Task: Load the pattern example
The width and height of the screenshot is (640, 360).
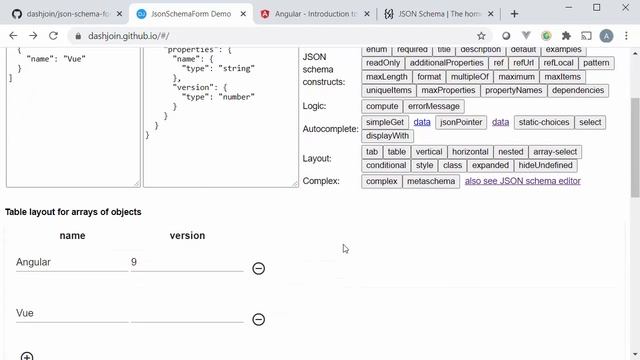Action: pyautogui.click(x=596, y=63)
